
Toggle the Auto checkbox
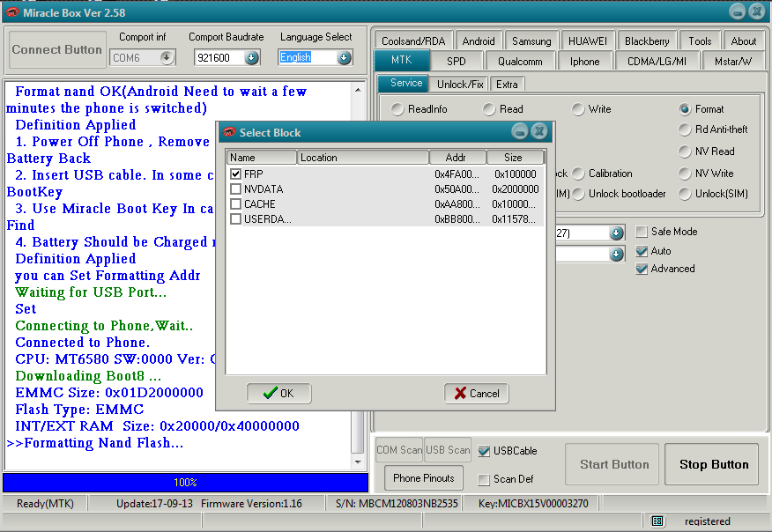coord(642,251)
